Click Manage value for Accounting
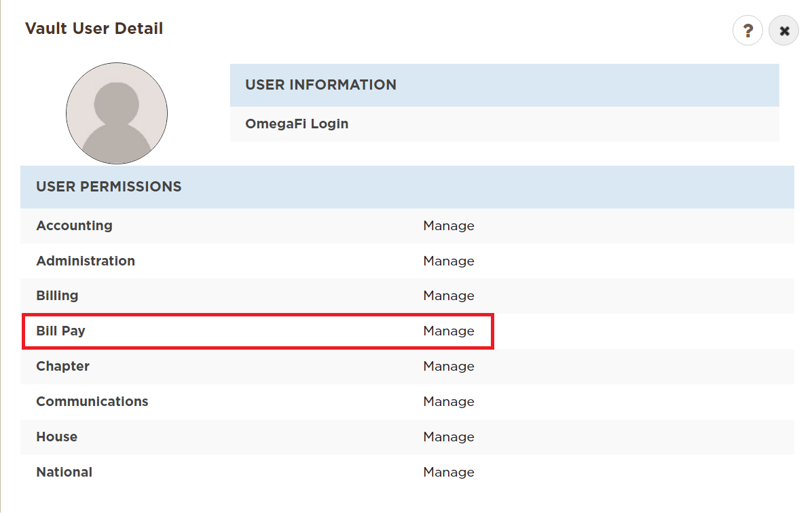812x516 pixels. (x=449, y=226)
